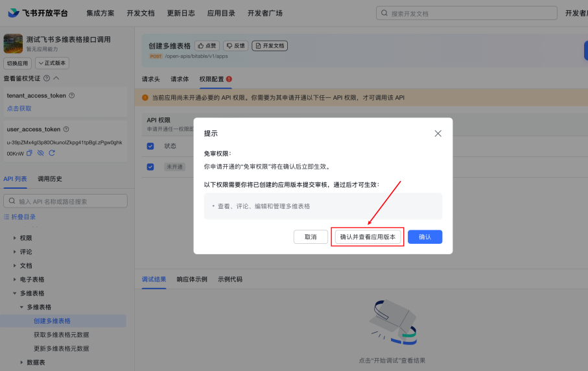588x371 pixels.
Task: Expand the 数据表 tree node
Action: point(21,363)
